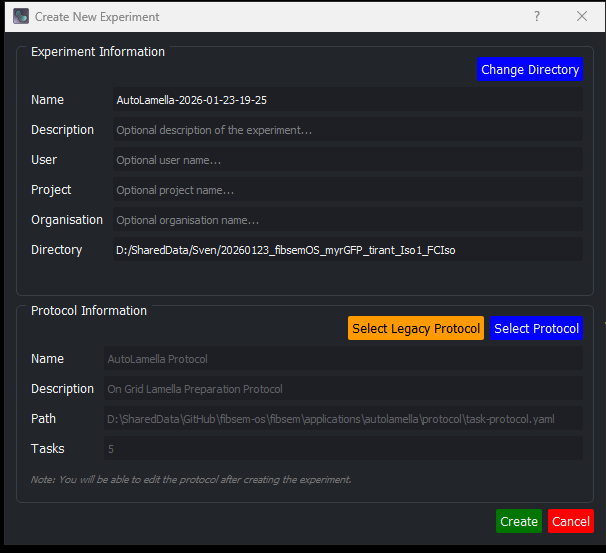Close the Create New Experiment dialog
This screenshot has height=553, width=606.
point(582,16)
